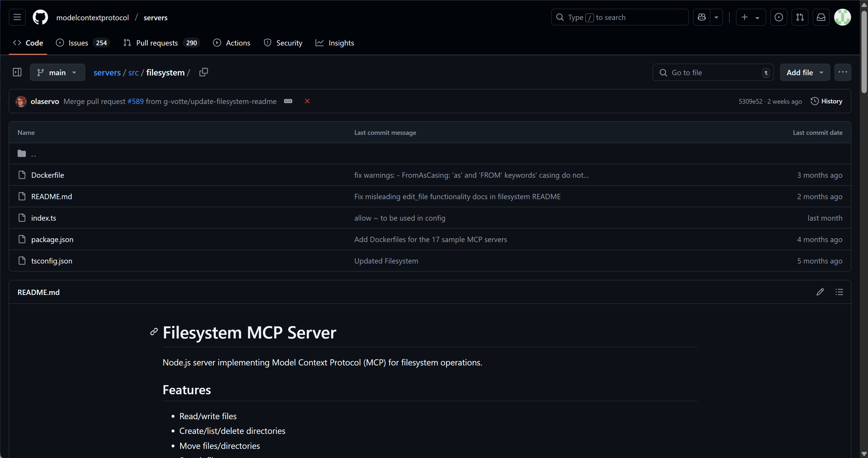Expand the file tree side panel

(17, 72)
